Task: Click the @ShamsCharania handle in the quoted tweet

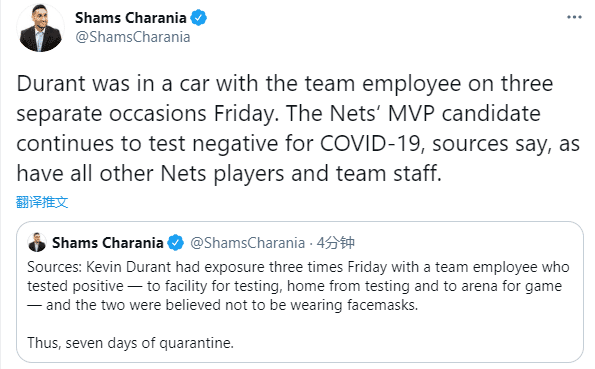Action: click(x=247, y=243)
